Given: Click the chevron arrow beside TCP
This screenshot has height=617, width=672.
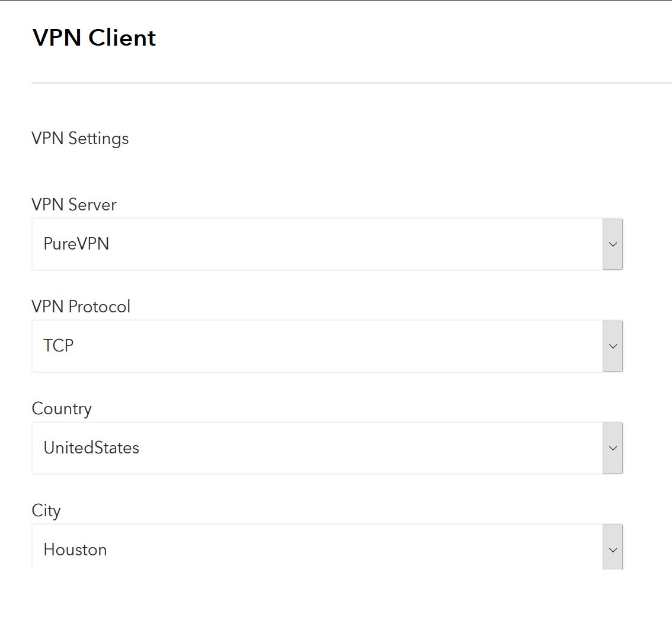Looking at the screenshot, I should click(612, 346).
